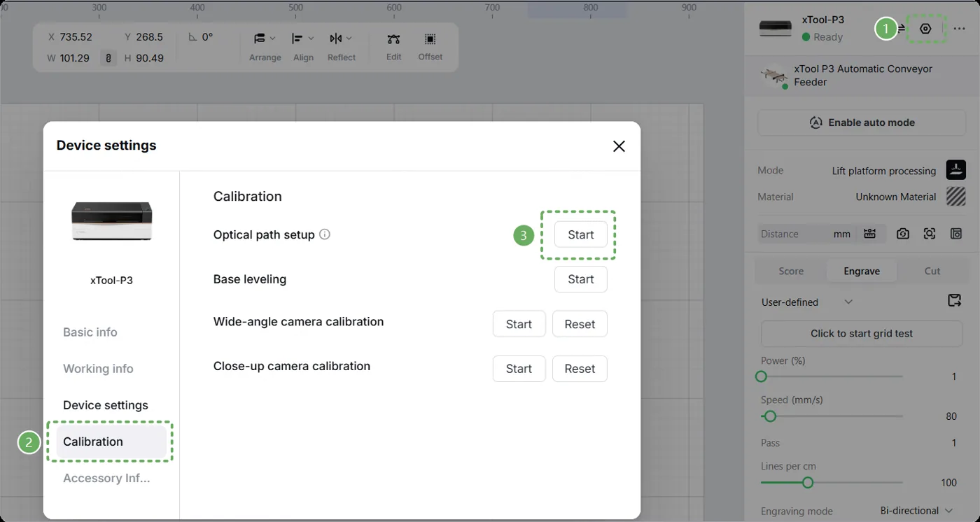Click the Lift platform processing mode icon
This screenshot has width=980, height=522.
[956, 170]
